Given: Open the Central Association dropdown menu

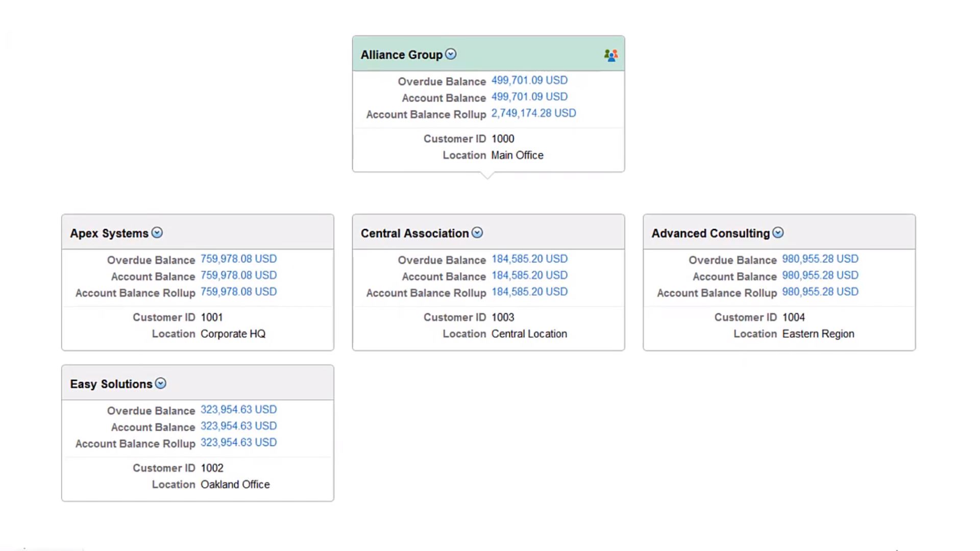Looking at the screenshot, I should pyautogui.click(x=477, y=232).
